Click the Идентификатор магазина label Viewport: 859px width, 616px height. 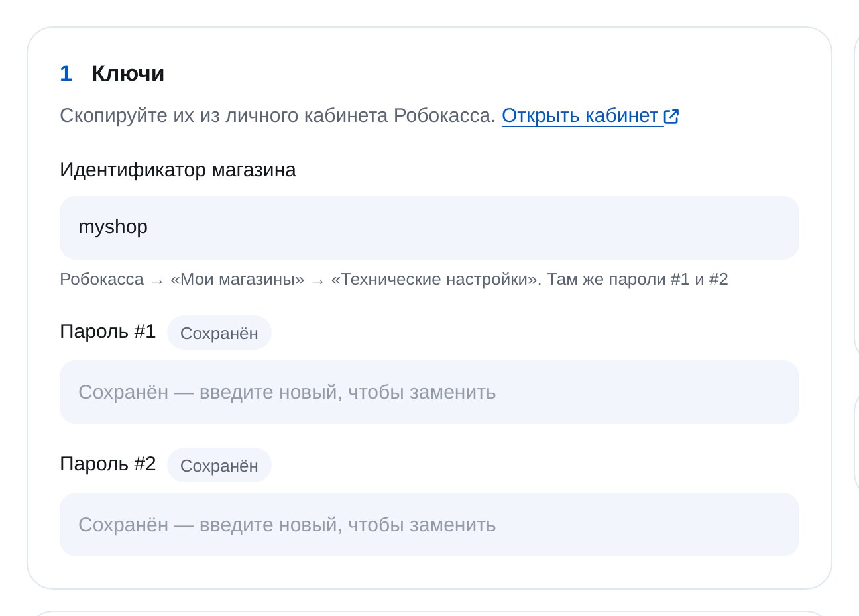point(178,170)
